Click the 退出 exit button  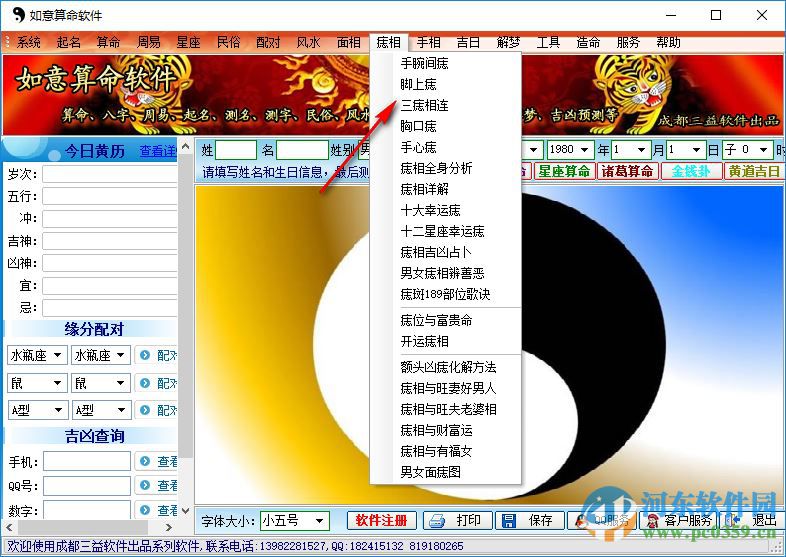coord(751,520)
